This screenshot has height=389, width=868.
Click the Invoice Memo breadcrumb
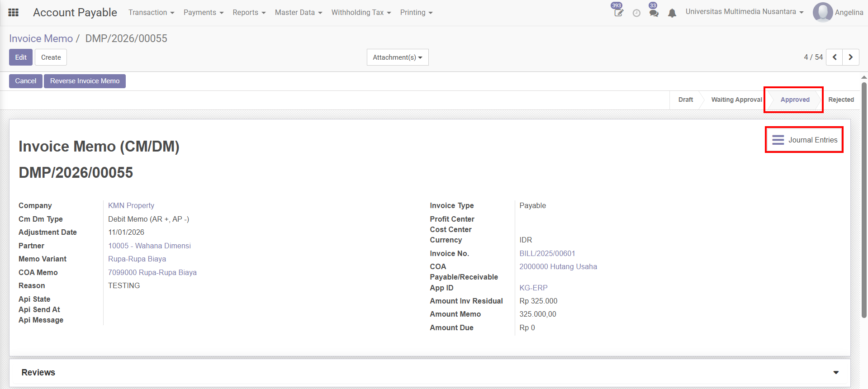(x=41, y=38)
